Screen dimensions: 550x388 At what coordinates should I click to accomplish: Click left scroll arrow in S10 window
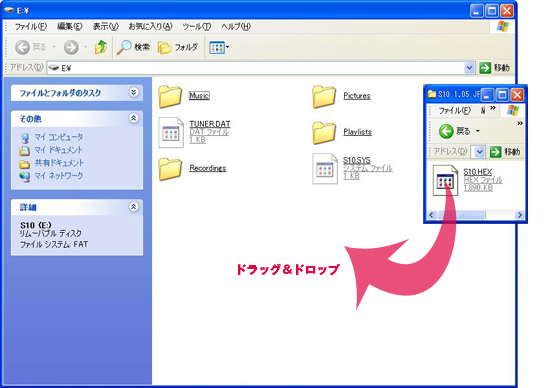431,215
